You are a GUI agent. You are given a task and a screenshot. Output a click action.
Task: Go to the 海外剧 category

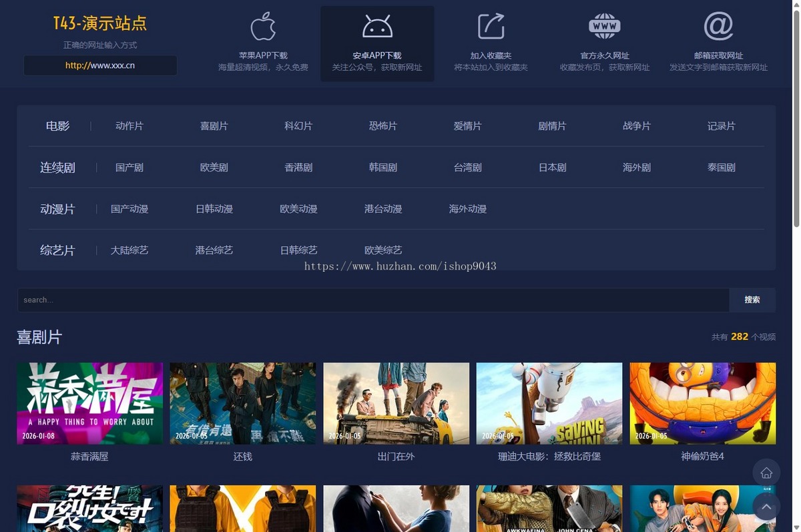[637, 168]
